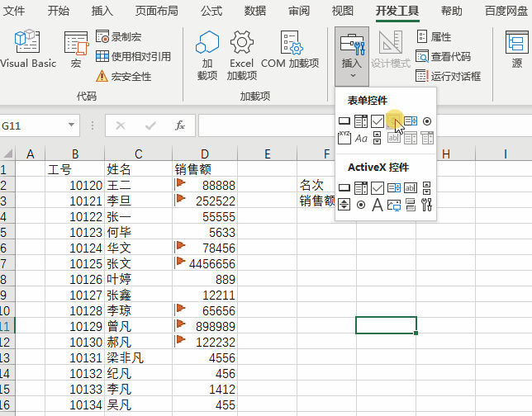Viewport: 532px width, 416px height.
Task: Select ActiveX Combo Box control
Action: (361, 187)
